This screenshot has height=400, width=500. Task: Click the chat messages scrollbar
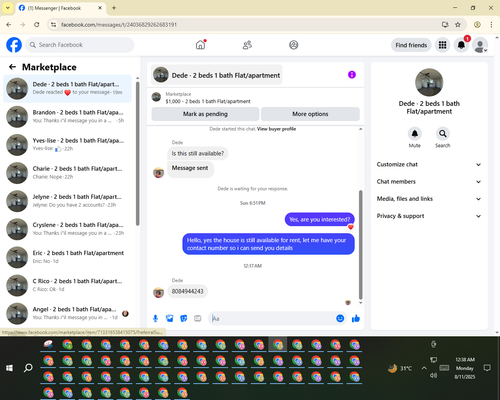tap(360, 245)
